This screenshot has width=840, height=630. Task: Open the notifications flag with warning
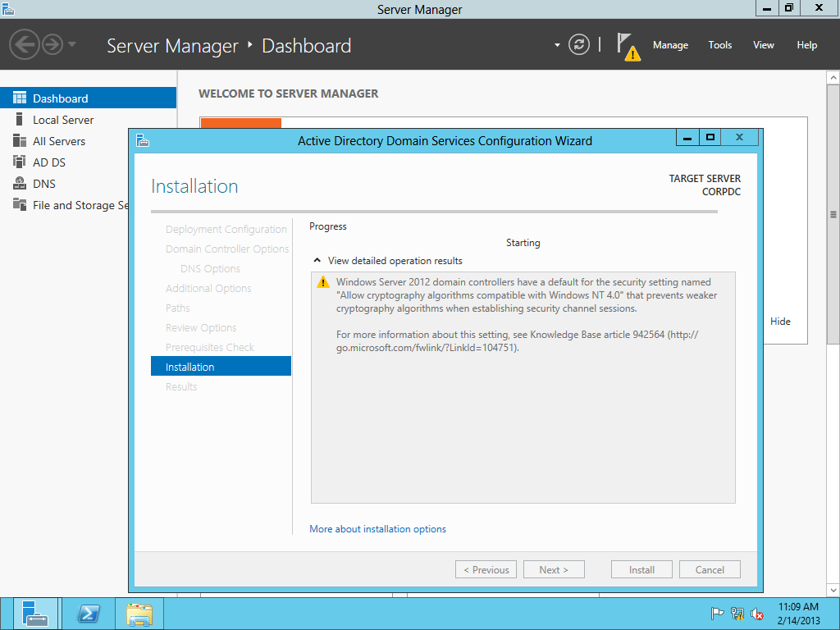click(x=628, y=46)
